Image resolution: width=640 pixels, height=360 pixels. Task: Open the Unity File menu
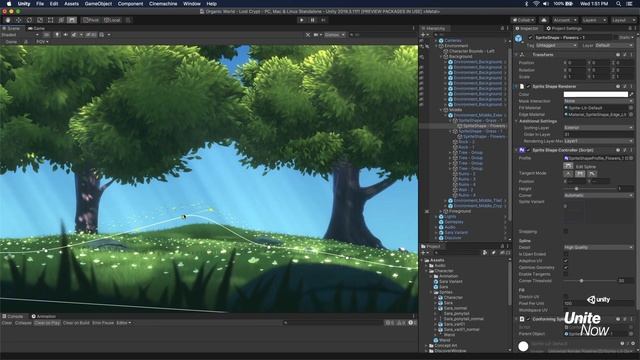[40, 4]
